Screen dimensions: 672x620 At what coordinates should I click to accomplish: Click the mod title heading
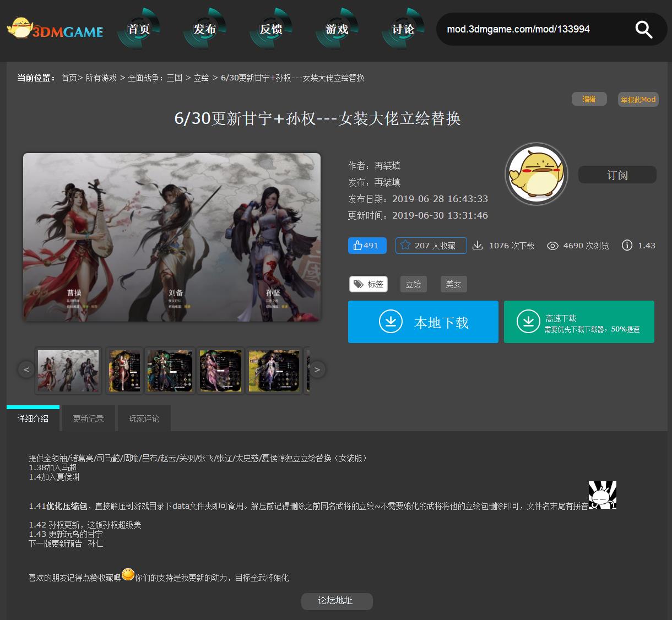tap(317, 118)
